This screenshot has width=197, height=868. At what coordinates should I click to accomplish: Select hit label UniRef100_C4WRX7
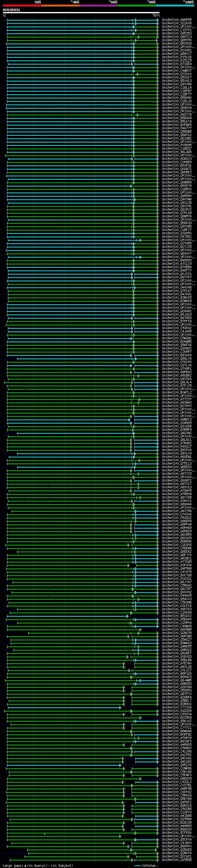(x=177, y=71)
